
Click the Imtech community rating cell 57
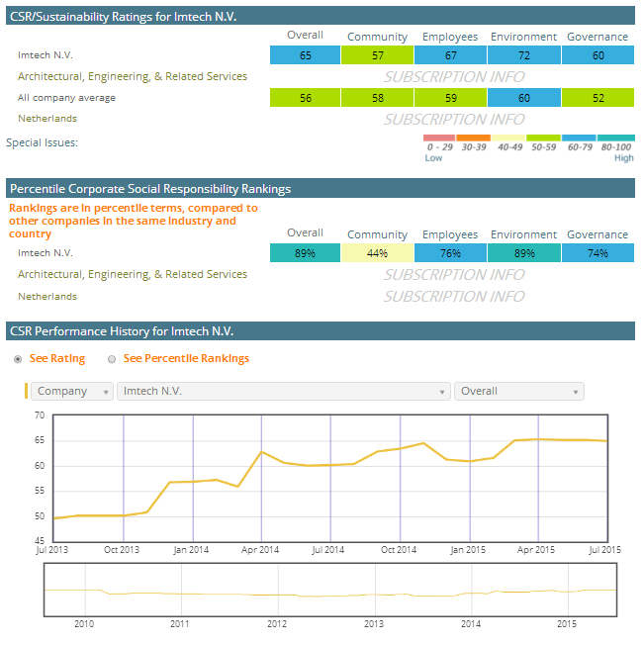[377, 55]
